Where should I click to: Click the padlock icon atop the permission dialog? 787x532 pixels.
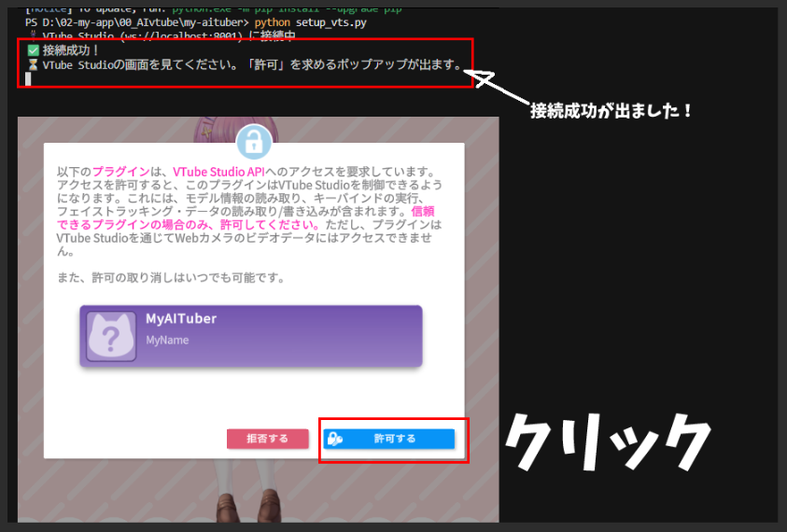253,142
